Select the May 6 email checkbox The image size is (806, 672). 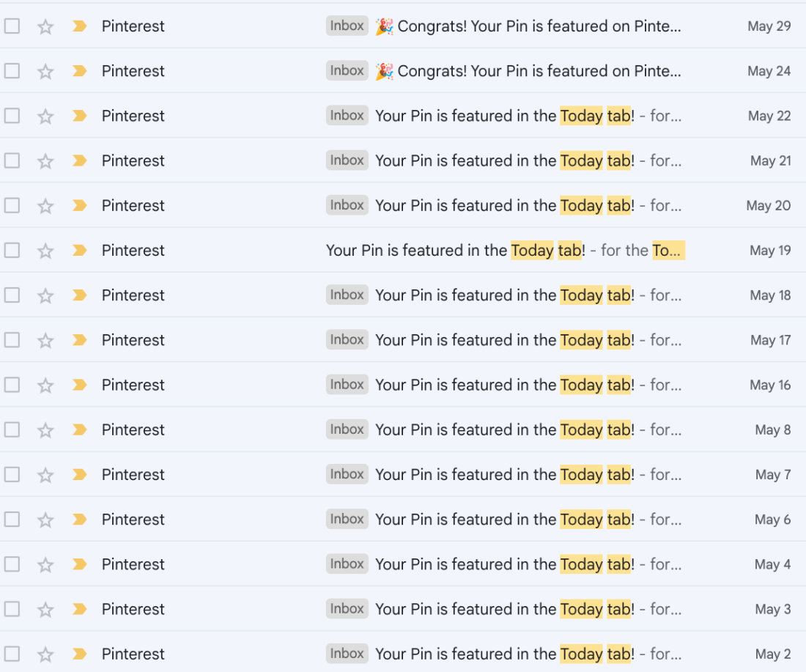12,520
